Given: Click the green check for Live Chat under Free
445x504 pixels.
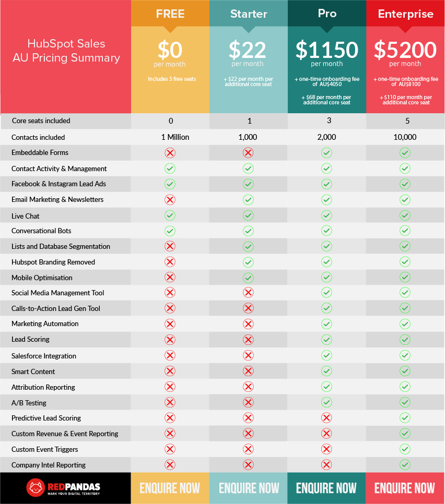Looking at the screenshot, I should coord(170,215).
